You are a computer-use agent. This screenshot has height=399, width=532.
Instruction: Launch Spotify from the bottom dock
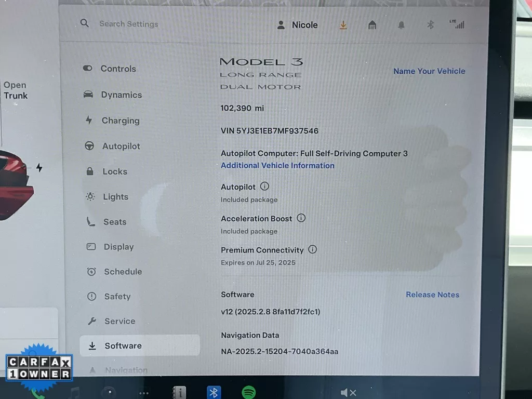[248, 392]
